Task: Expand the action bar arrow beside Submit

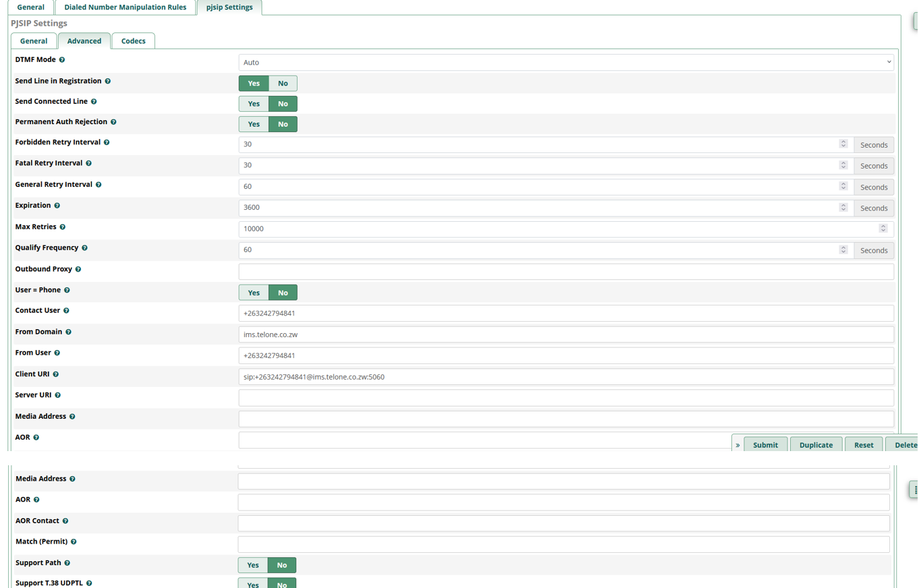Action: 737,445
